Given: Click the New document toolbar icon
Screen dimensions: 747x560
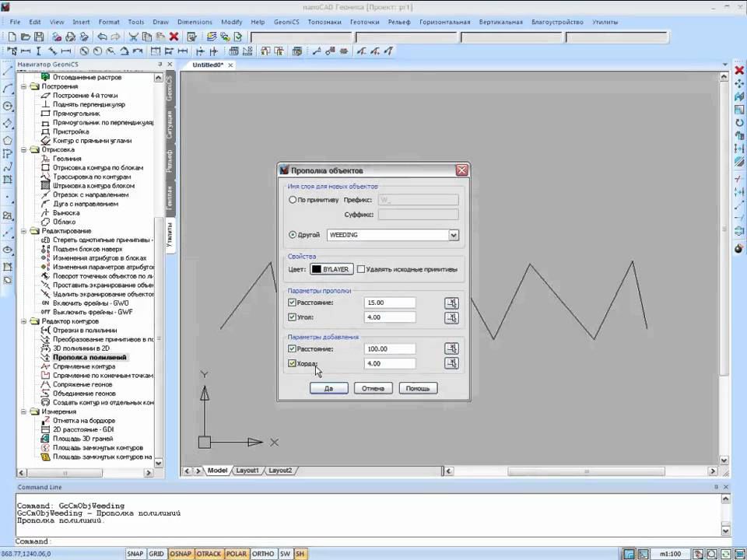Looking at the screenshot, I should (x=12, y=37).
